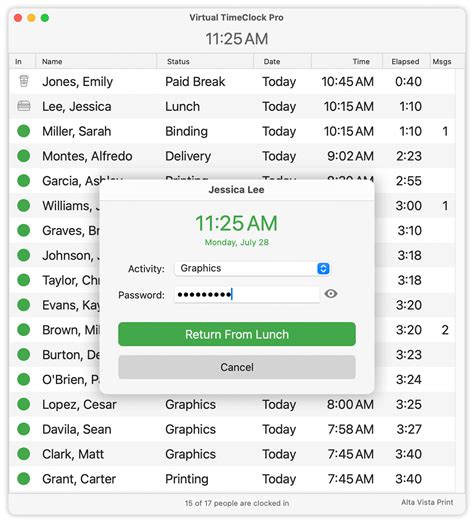
Task: Select the name Clark, Matt
Action: (x=73, y=454)
